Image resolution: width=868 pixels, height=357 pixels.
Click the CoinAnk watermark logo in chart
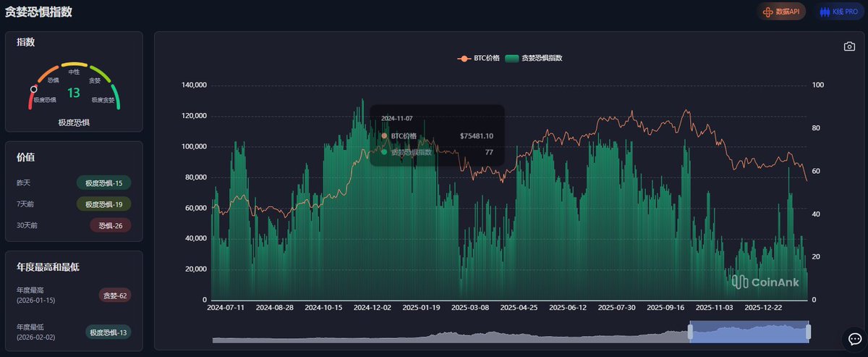point(765,282)
